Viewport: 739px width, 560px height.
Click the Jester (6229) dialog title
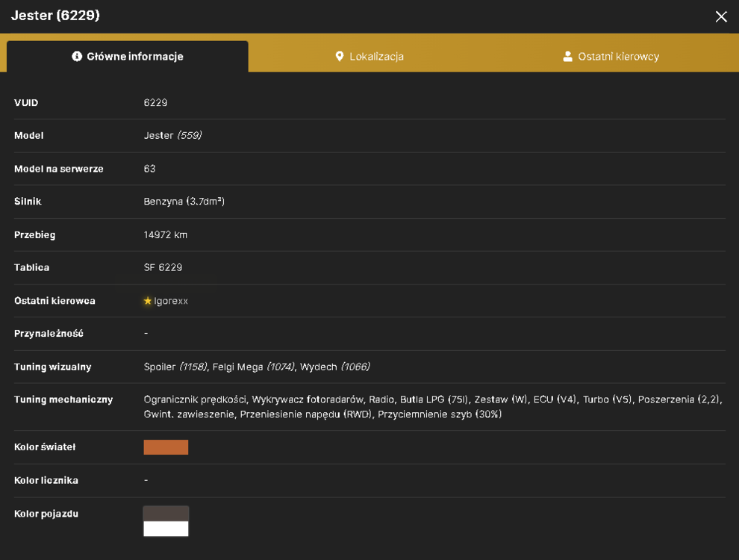[x=56, y=16]
